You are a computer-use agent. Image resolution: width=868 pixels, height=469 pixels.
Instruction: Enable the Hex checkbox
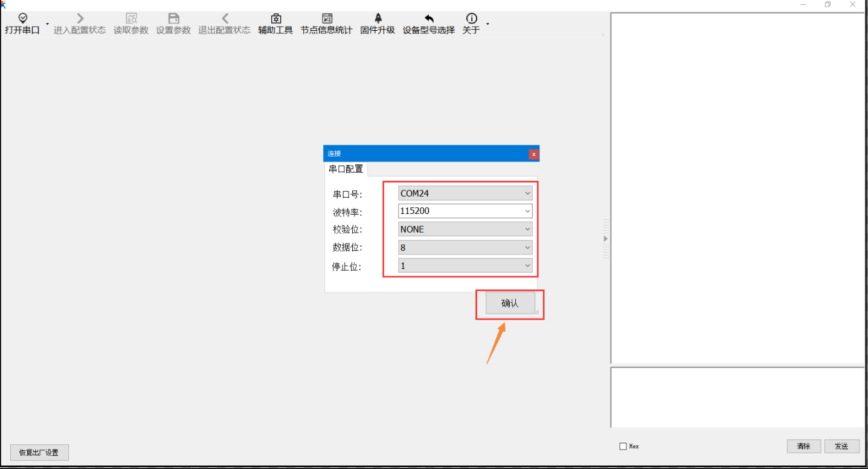[x=623, y=447]
